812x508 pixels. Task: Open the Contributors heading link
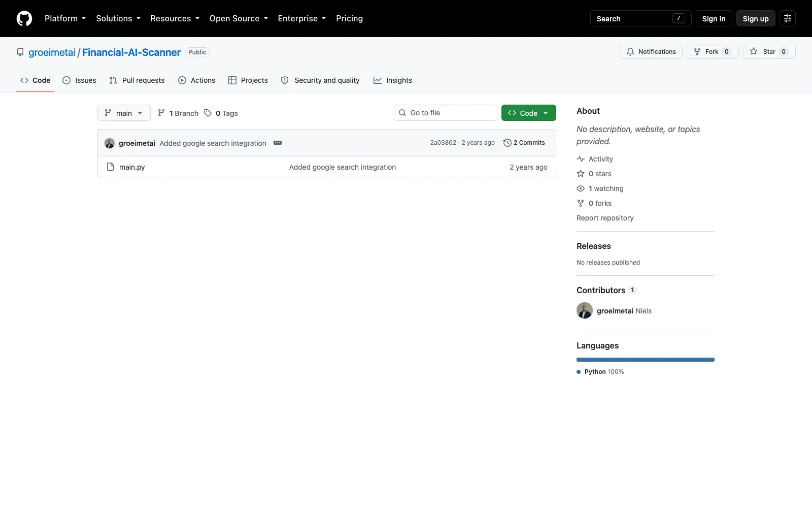[x=606, y=290]
